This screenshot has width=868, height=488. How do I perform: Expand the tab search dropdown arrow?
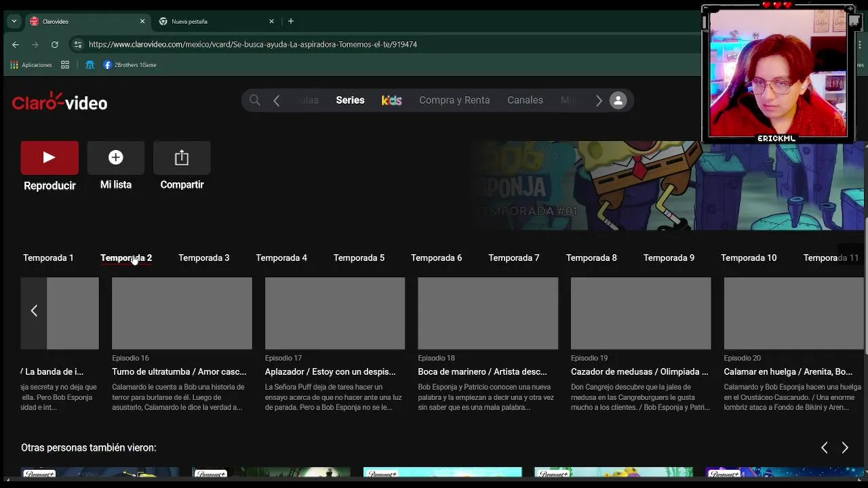click(x=14, y=21)
